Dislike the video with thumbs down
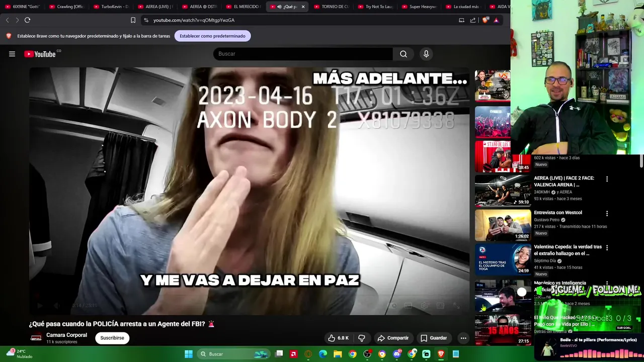Viewport: 644px width, 362px height. point(362,338)
